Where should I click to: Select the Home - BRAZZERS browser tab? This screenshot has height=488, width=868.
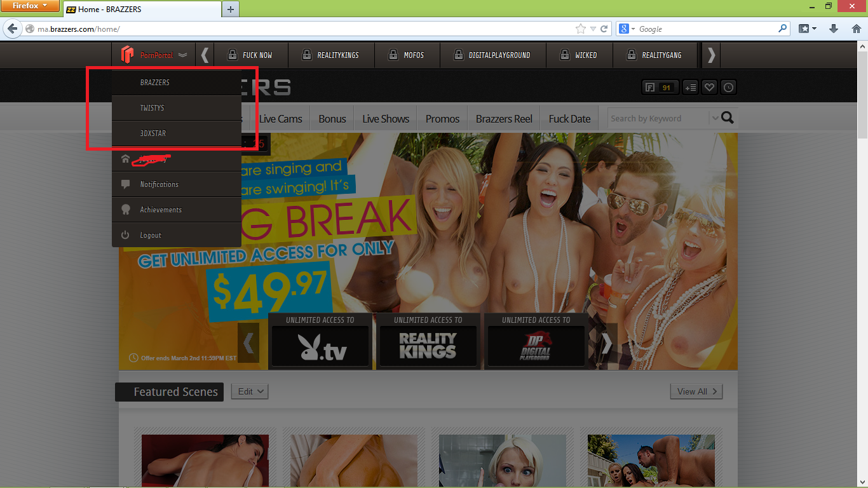(142, 10)
